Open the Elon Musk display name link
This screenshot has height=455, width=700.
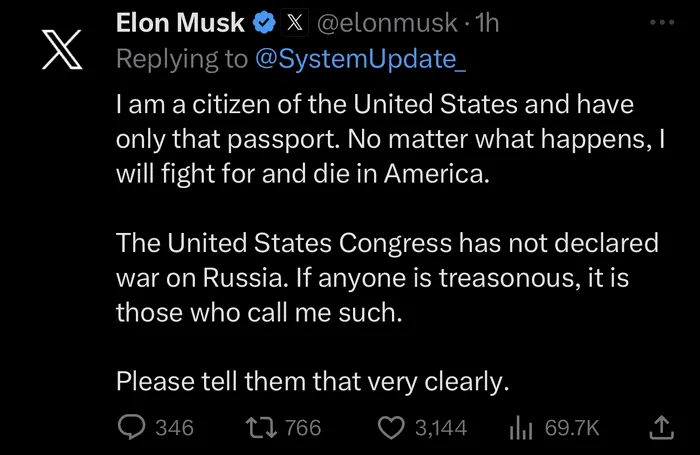point(180,22)
